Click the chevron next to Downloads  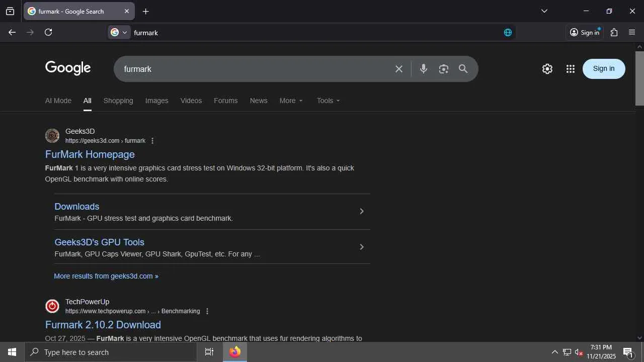(x=361, y=211)
